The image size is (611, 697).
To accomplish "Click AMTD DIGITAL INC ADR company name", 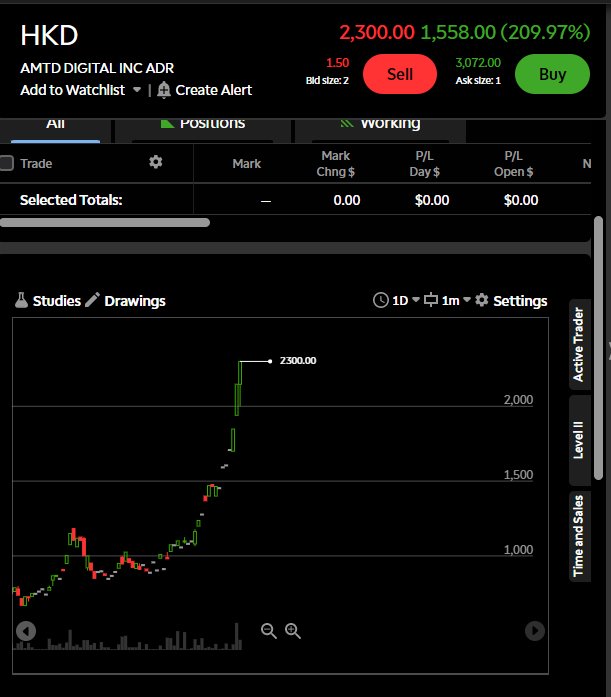I will pos(97,68).
